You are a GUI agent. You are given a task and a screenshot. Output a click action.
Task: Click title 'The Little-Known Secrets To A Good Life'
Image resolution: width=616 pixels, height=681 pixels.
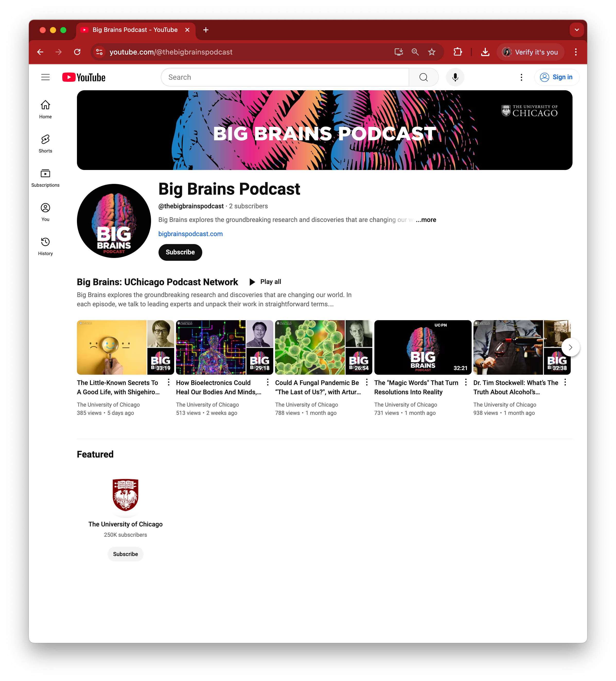pyautogui.click(x=118, y=388)
